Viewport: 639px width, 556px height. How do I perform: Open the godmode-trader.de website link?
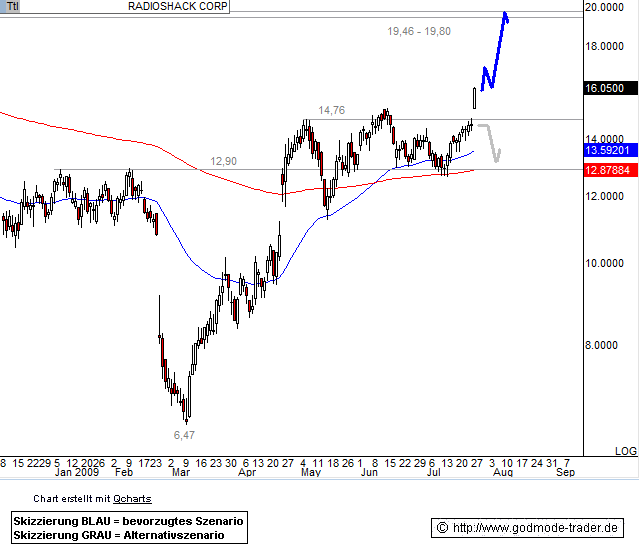[x=535, y=528]
